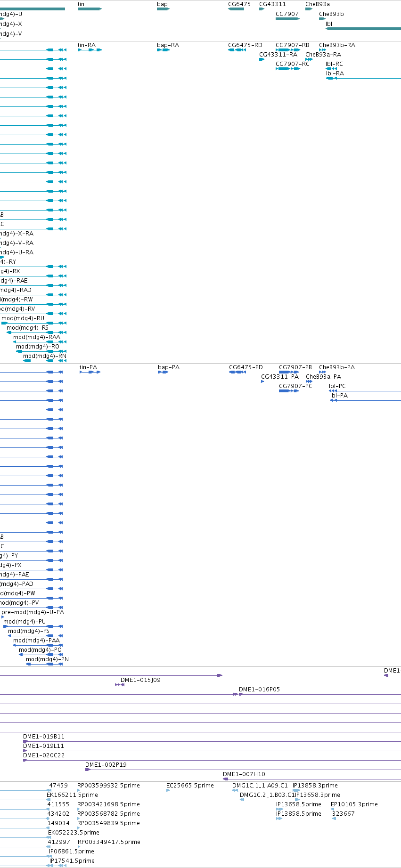Viewport: 401px width, 868px height.
Task: Select the CheB93a-PA protein label
Action: tap(323, 377)
